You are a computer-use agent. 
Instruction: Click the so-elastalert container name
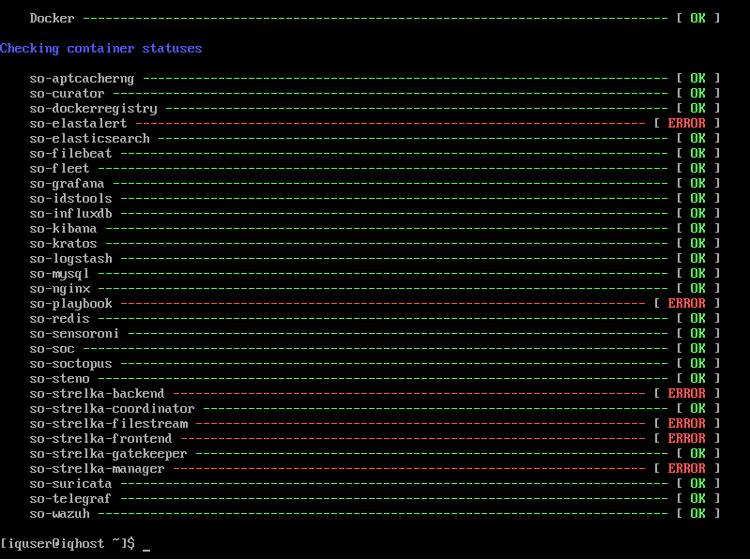[x=79, y=123]
